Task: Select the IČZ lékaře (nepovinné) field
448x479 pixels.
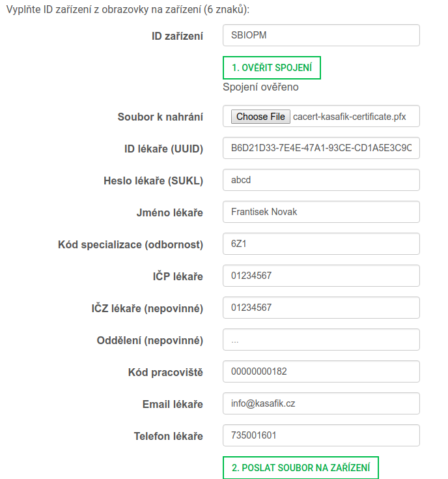Action: (321, 308)
